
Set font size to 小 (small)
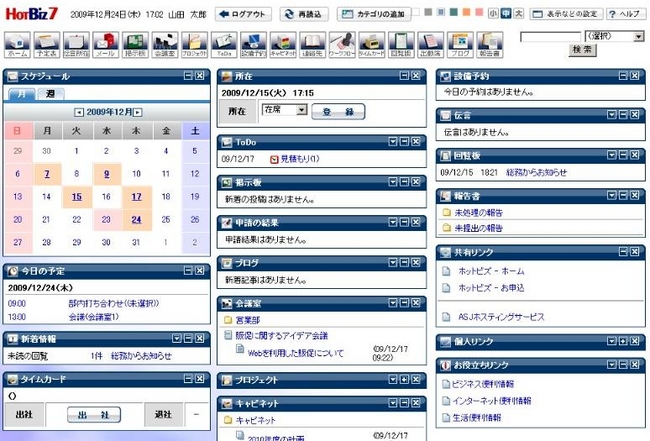[x=493, y=13]
